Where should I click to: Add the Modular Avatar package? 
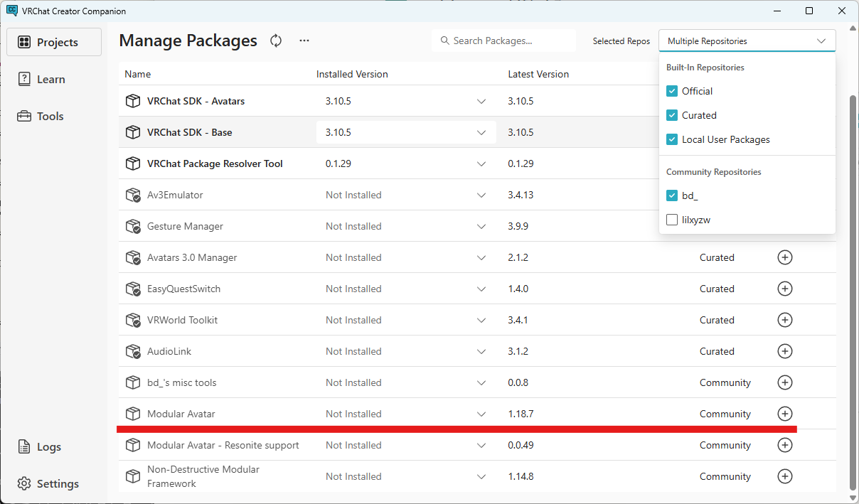(x=785, y=414)
